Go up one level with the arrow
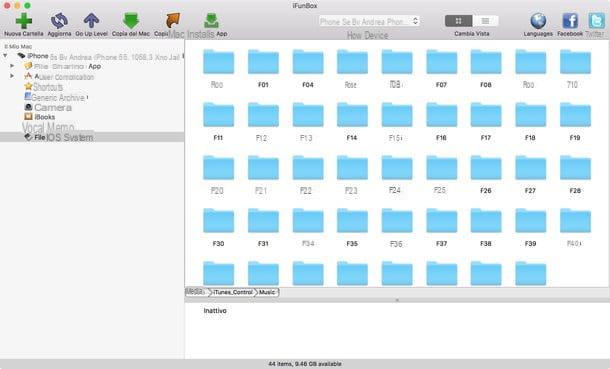610x369 pixels. coord(91,21)
